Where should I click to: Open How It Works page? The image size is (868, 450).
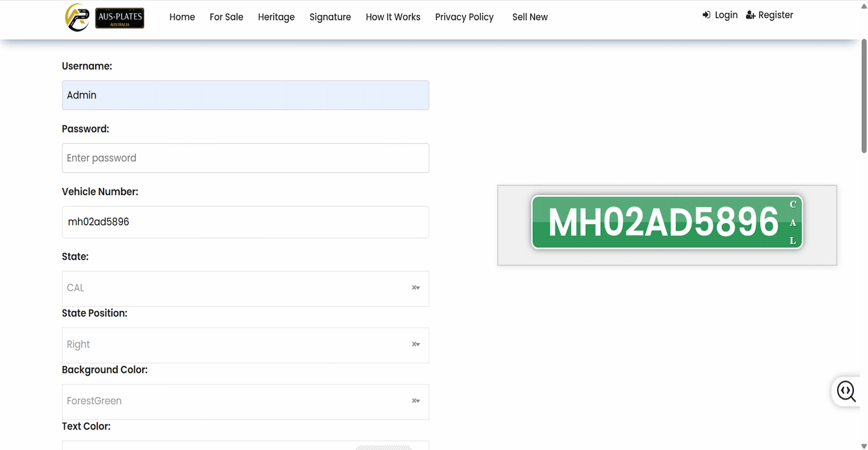tap(393, 17)
